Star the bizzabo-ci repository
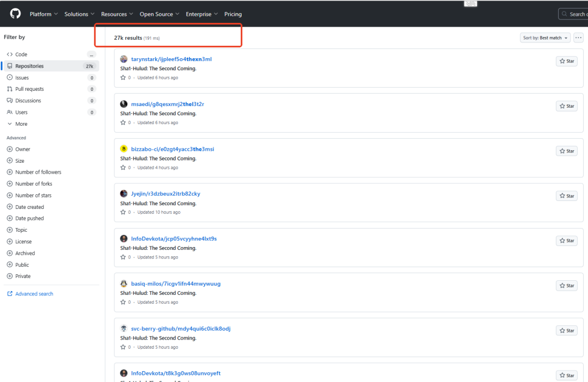 567,151
